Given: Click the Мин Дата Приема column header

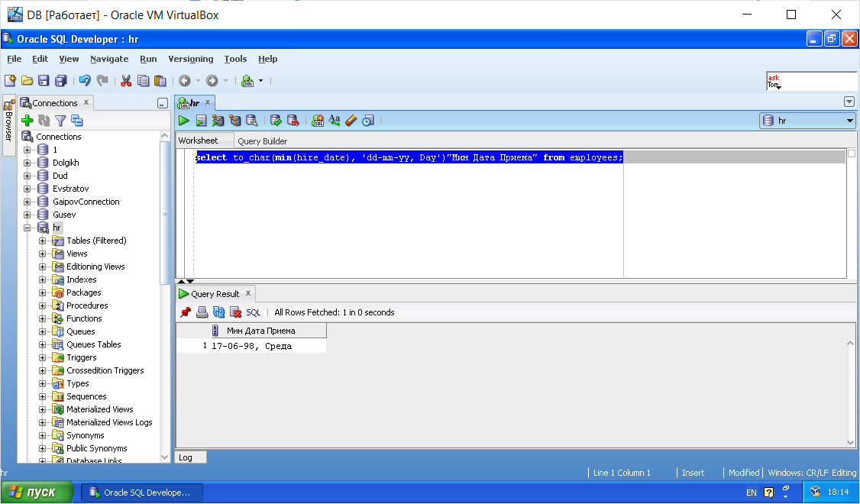Looking at the screenshot, I should click(269, 331).
